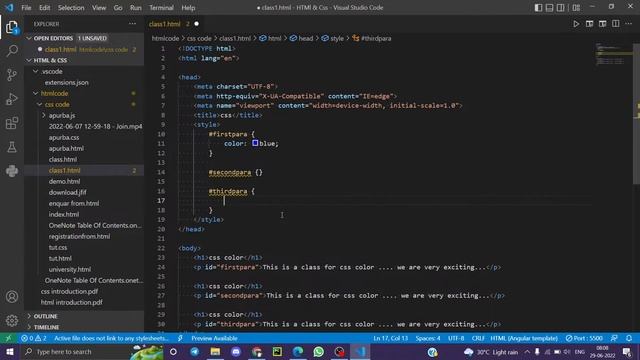
Task: Open the remote window status bar icon
Action: [8, 338]
